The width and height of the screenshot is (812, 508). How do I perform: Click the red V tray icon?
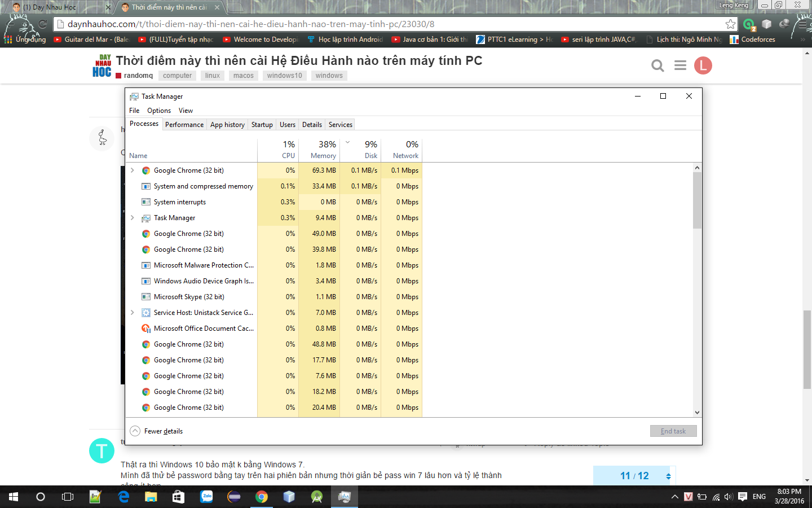point(689,497)
